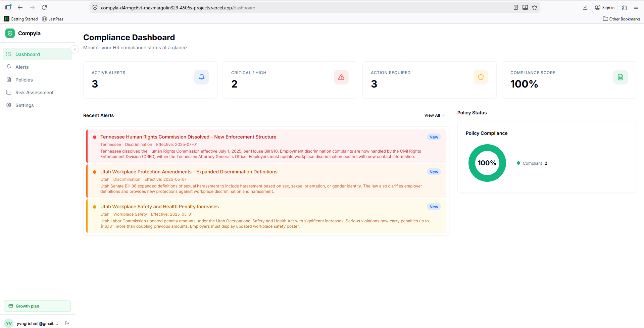Click the logout icon beside the user email

[x=67, y=323]
